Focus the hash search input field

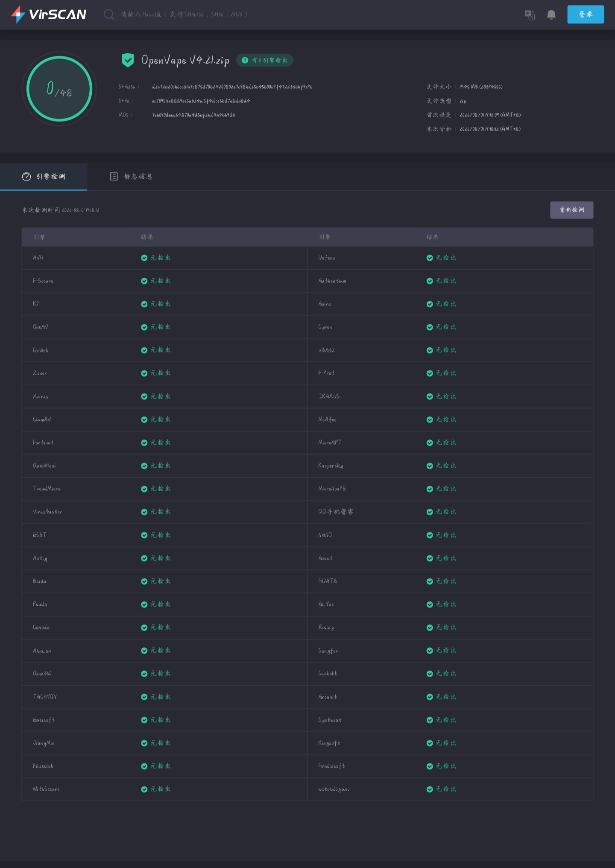184,15
